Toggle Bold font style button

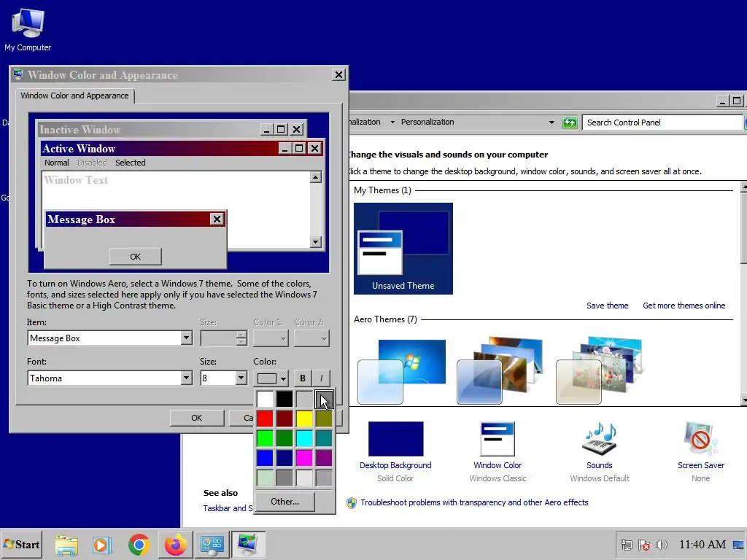pos(303,378)
